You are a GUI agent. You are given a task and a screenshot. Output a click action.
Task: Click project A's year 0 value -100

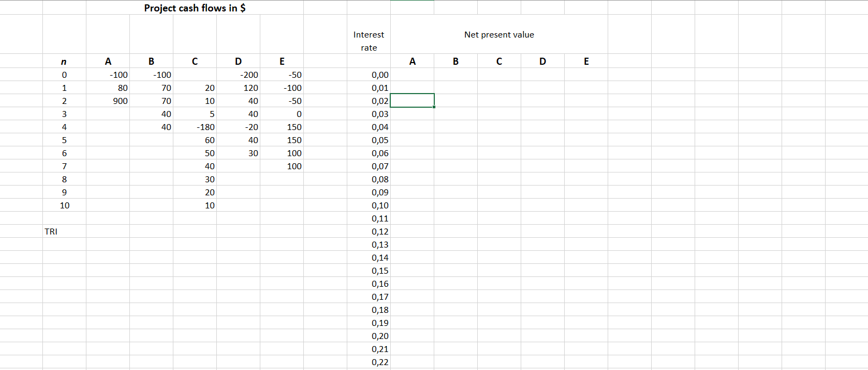click(x=108, y=75)
